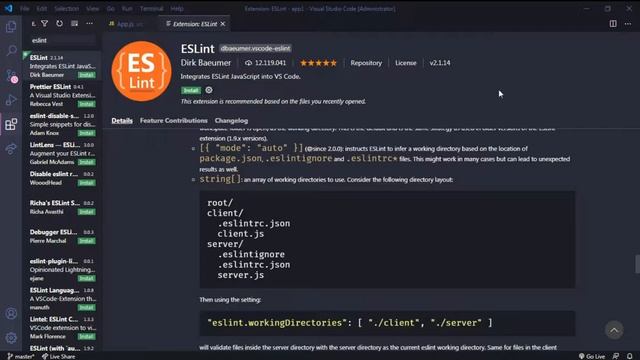Install eslint-plugin-li… extension by ejane
Image resolution: width=640 pixels, height=360 pixels.
point(87,278)
